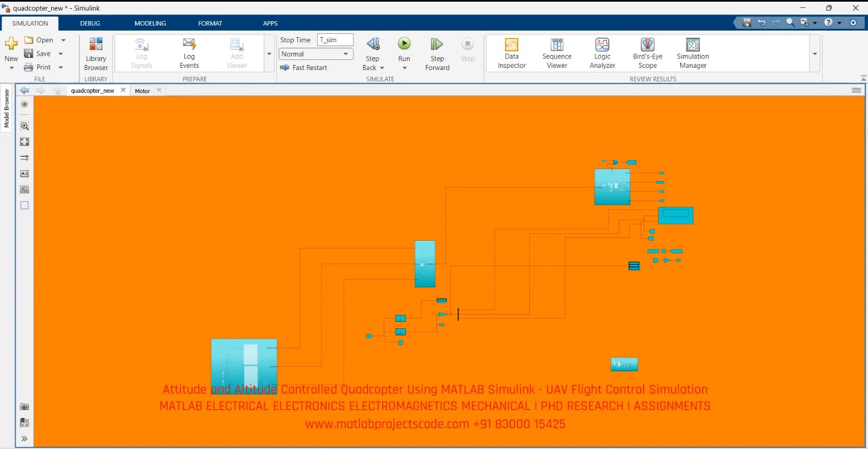Select the dark striped scope block
Image resolution: width=868 pixels, height=449 pixels.
(x=634, y=266)
